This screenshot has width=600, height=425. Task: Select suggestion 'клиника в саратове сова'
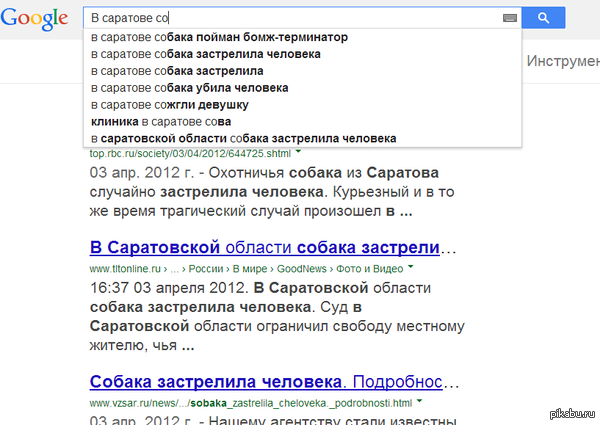coord(302,122)
